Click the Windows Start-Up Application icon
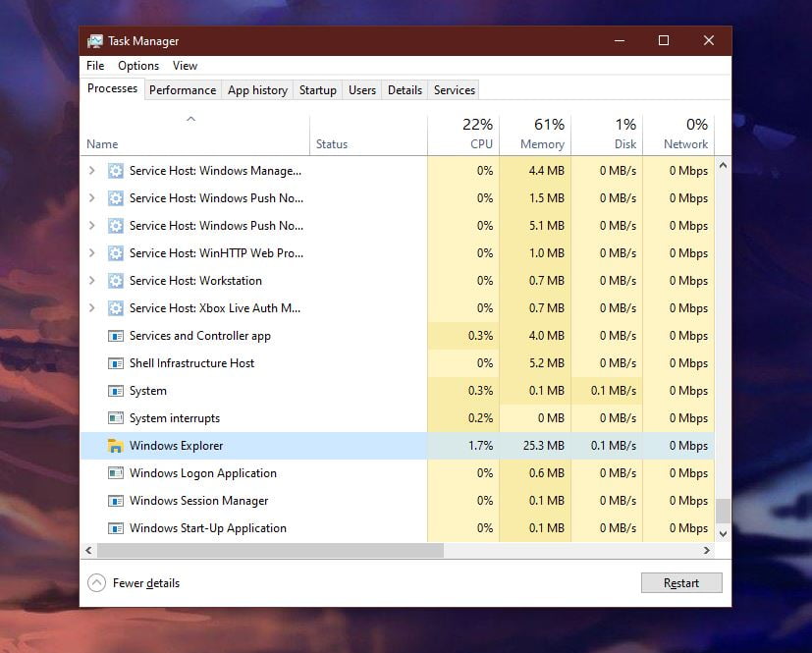This screenshot has width=812, height=653. [x=116, y=528]
